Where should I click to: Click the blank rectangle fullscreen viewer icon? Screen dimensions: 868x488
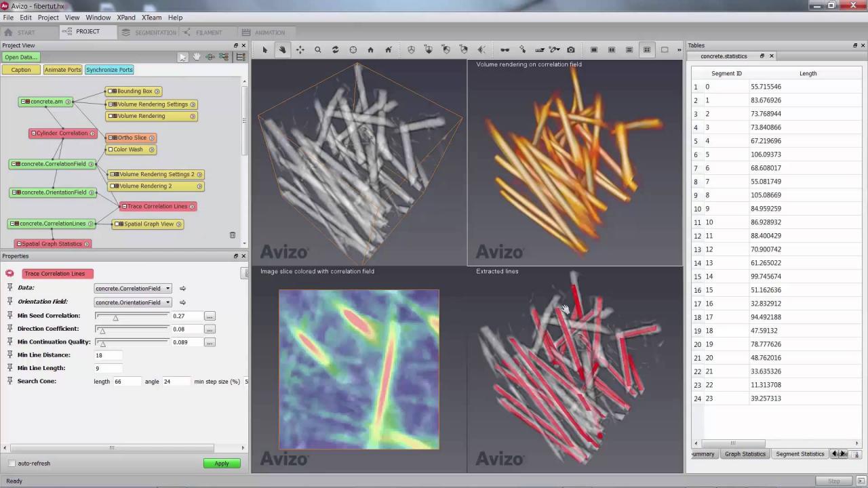click(665, 49)
